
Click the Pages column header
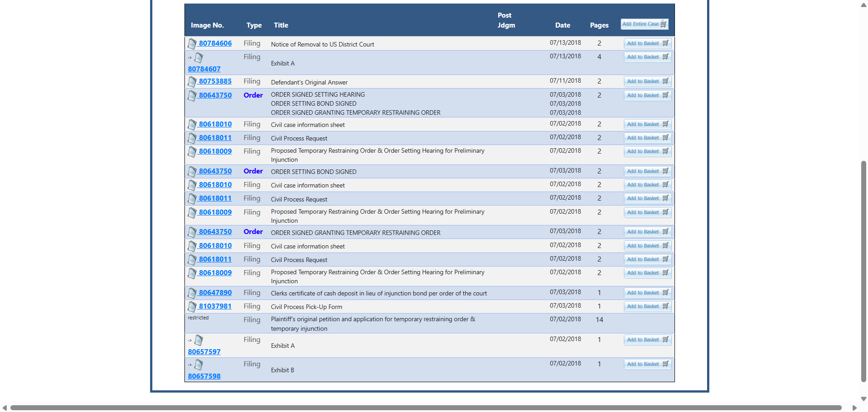pyautogui.click(x=599, y=25)
